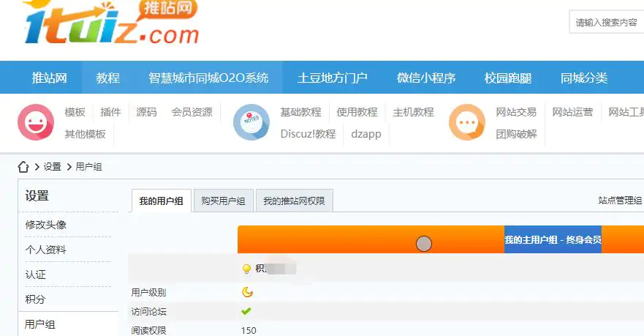644x336 pixels.
Task: Click the 设置 breadcrumb link
Action: click(52, 167)
